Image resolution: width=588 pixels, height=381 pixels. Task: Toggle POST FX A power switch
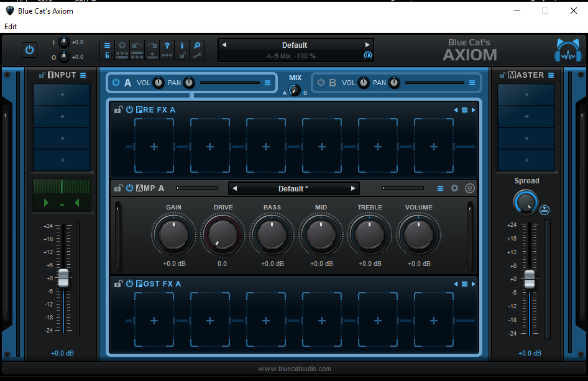point(129,283)
